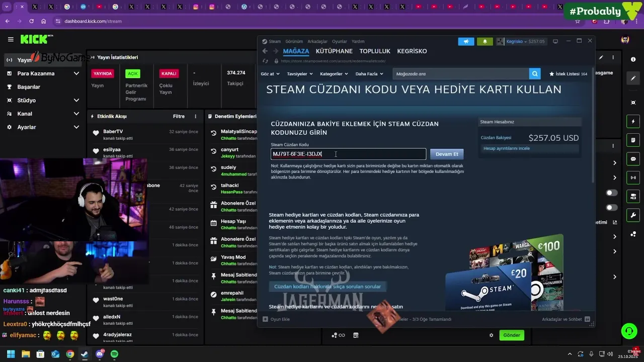The width and height of the screenshot is (644, 362).
Task: Switch Steam to Big Picture mode icon
Action: [555, 41]
